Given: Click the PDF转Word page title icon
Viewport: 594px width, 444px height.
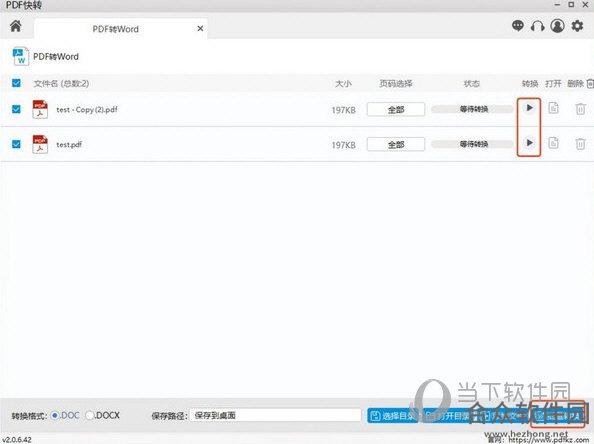Looking at the screenshot, I should (20, 56).
